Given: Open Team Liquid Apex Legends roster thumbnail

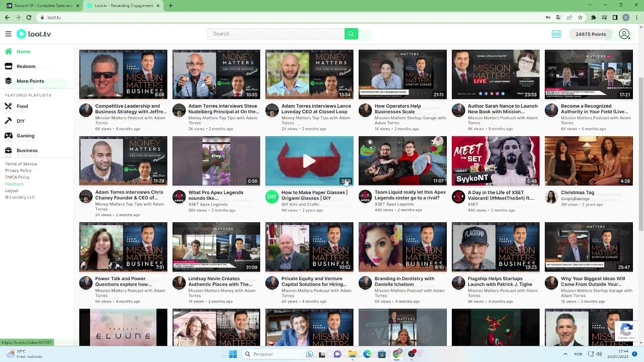Looking at the screenshot, I should pos(402,161).
